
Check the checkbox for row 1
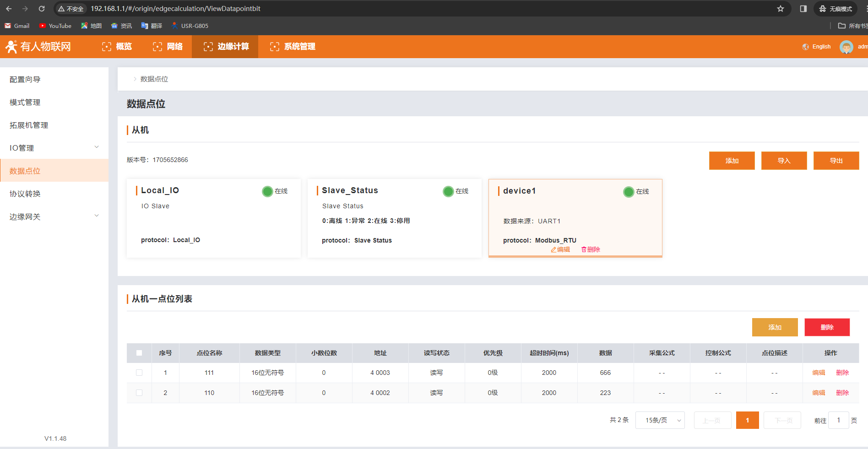point(139,373)
